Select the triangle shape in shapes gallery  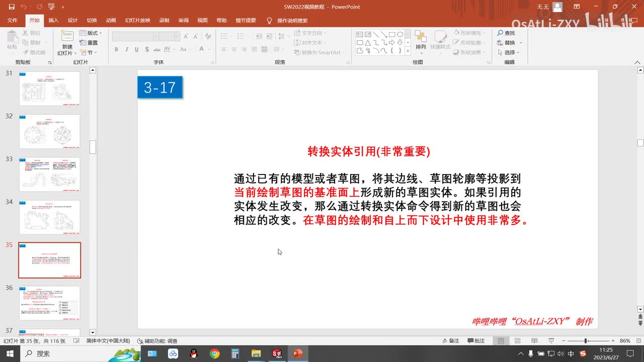pyautogui.click(x=368, y=43)
